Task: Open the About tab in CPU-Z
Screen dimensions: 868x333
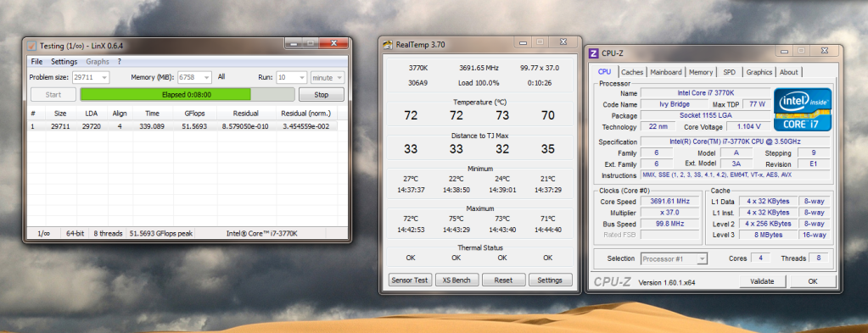Action: click(x=789, y=72)
